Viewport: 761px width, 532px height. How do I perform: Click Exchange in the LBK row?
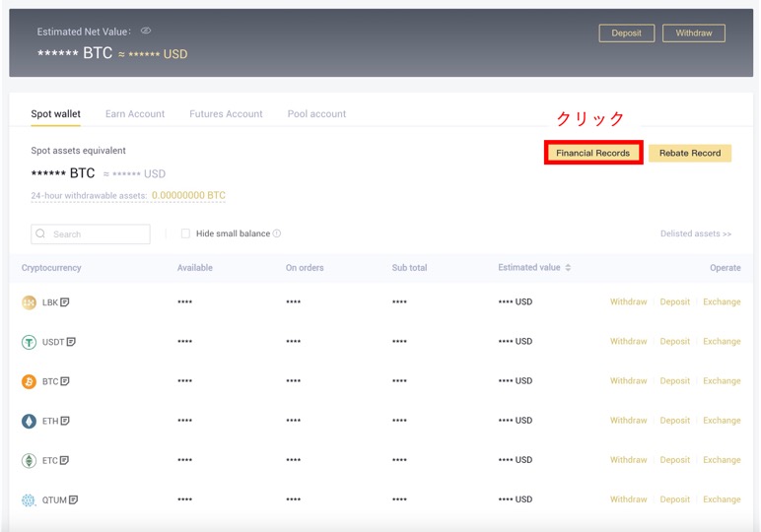coord(722,301)
